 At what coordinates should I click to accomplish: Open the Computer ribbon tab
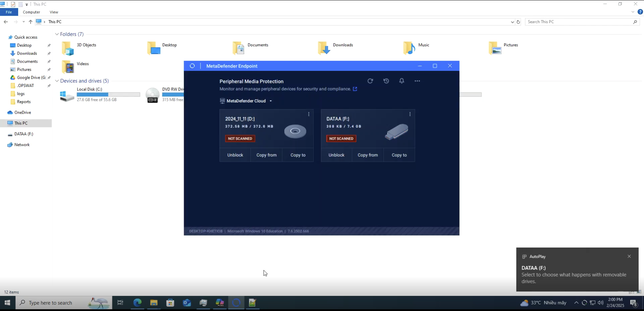pyautogui.click(x=32, y=12)
